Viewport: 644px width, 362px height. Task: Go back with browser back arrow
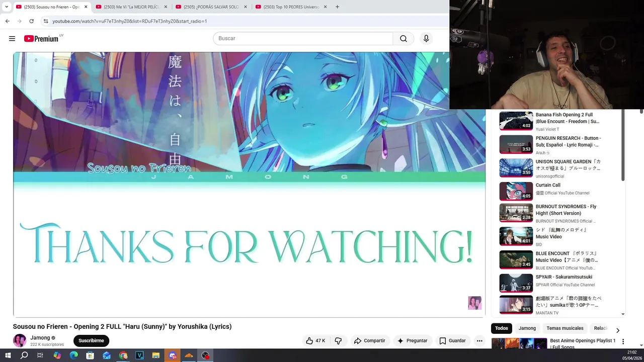(7, 21)
